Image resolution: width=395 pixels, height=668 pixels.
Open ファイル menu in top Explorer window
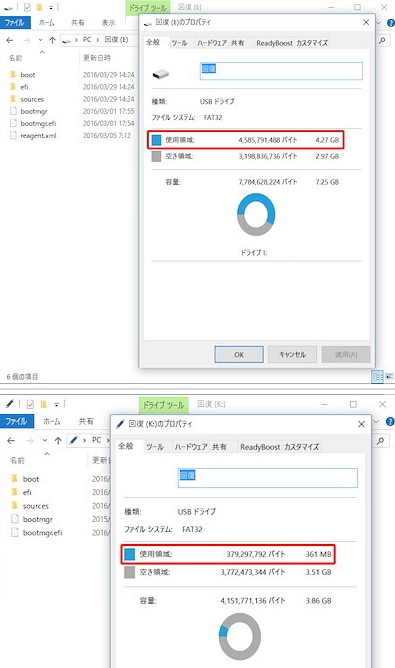tap(15, 23)
